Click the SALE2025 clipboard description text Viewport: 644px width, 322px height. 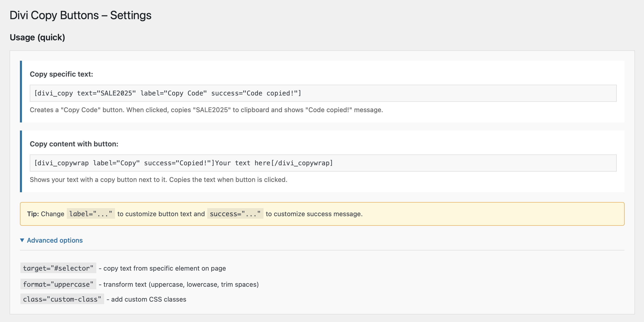(x=206, y=110)
